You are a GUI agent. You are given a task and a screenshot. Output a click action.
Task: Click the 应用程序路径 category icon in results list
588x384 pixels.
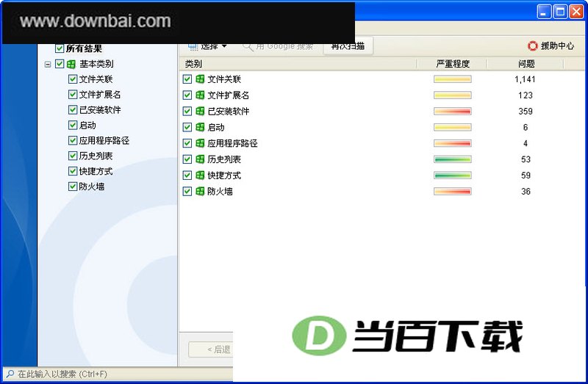point(200,143)
